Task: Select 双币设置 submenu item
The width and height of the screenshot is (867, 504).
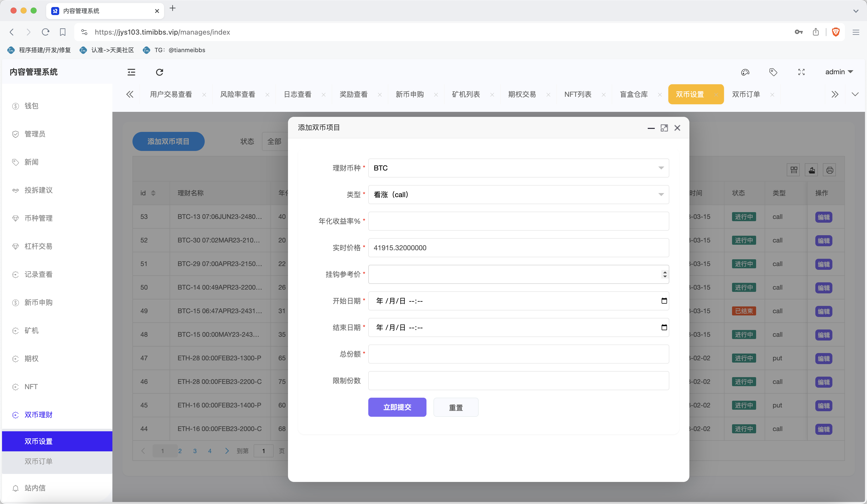Action: point(57,441)
